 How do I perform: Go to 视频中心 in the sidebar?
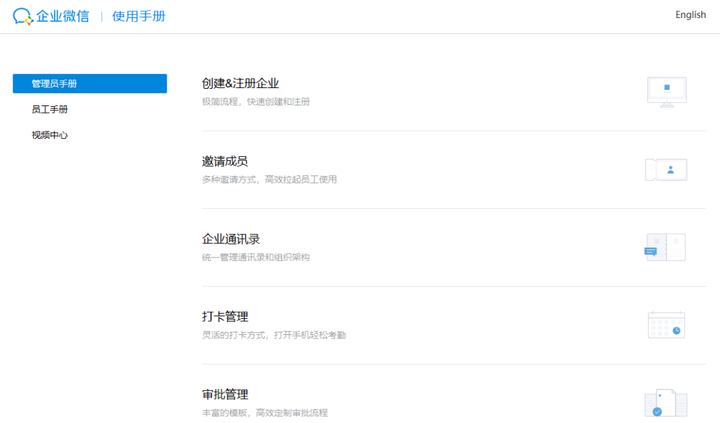click(50, 135)
